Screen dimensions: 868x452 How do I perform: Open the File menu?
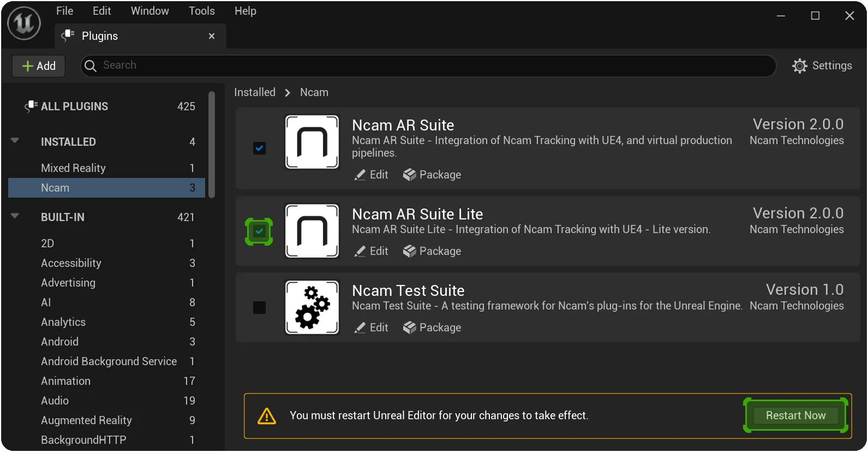pos(64,11)
